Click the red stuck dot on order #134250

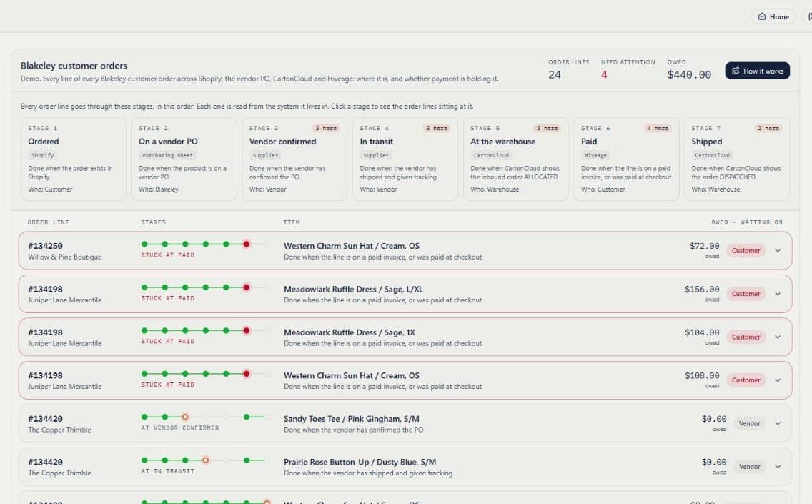click(x=247, y=244)
